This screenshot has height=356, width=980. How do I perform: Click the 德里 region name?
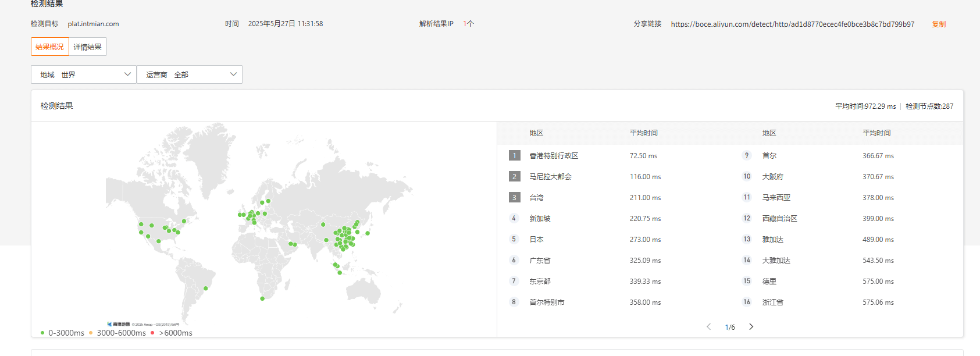(769, 282)
